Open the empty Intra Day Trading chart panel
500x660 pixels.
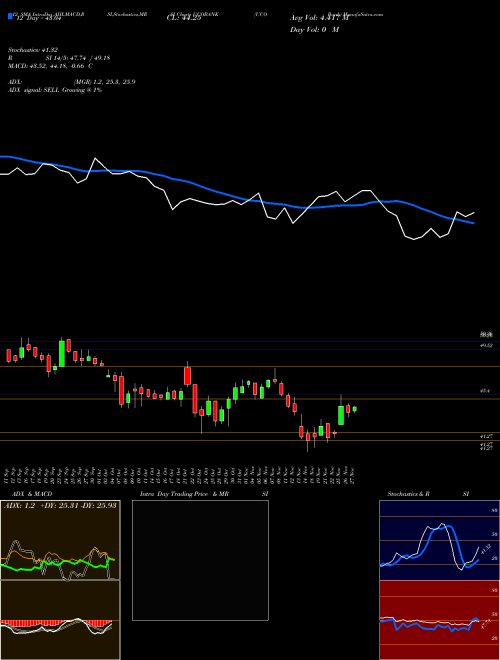(x=200, y=560)
